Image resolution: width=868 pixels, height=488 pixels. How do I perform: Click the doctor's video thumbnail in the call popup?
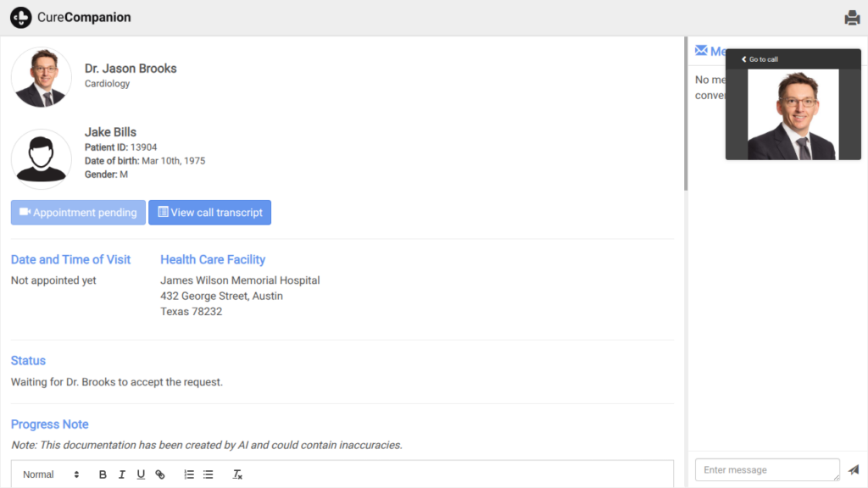click(793, 114)
